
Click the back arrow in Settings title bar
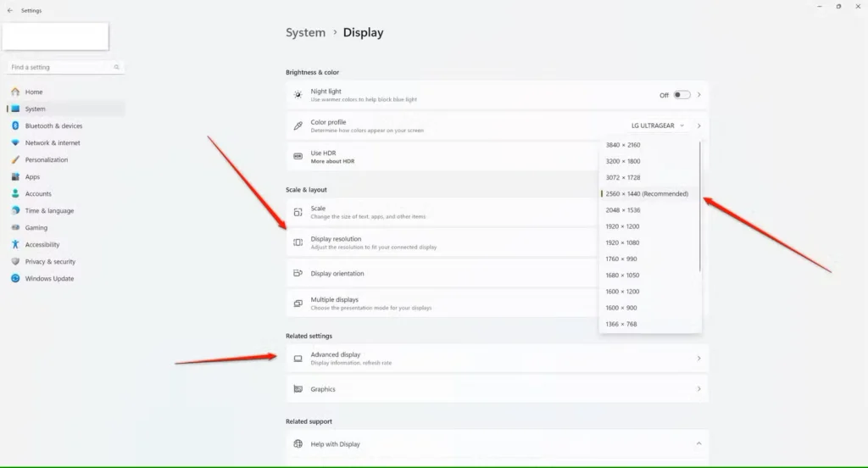click(x=10, y=10)
